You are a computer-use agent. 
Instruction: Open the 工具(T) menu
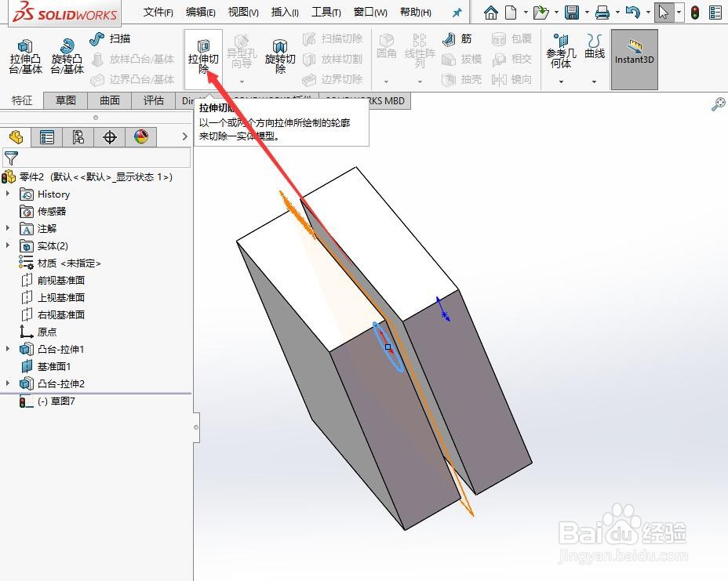click(x=326, y=13)
